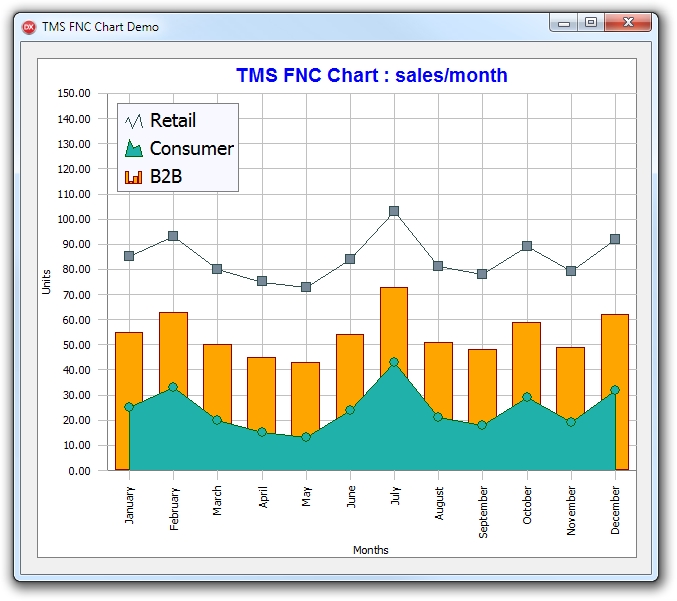The height and width of the screenshot is (601, 677).
Task: Click the Consumer legend label
Action: 192,149
